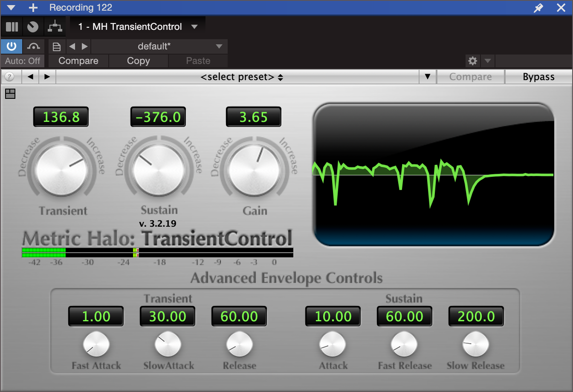Open the default* preset dropdown
The height and width of the screenshot is (392, 573).
[x=159, y=46]
